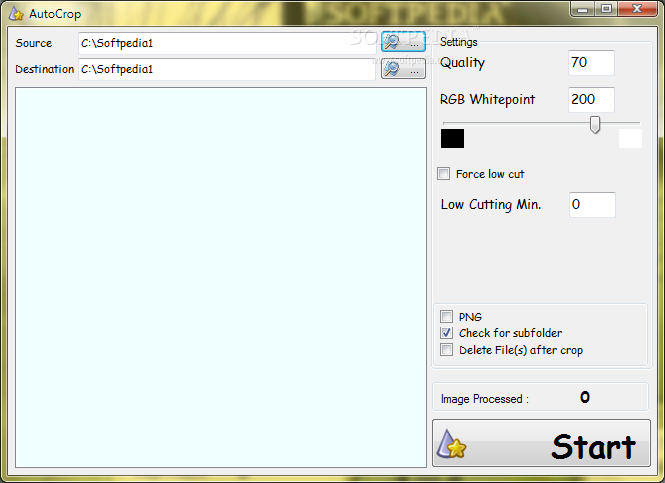Click the Start button

pyautogui.click(x=541, y=443)
